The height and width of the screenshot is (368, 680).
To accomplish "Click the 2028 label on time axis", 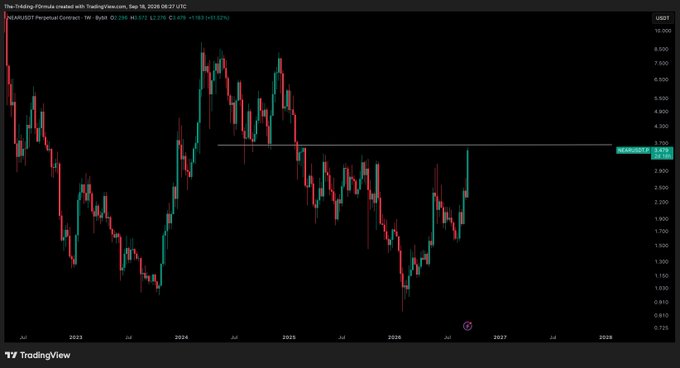I will (x=606, y=337).
